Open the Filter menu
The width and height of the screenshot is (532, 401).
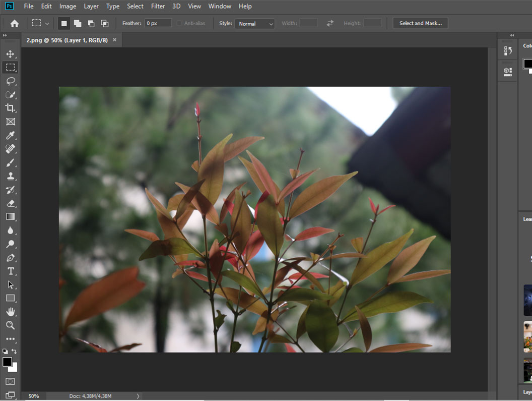tap(158, 6)
